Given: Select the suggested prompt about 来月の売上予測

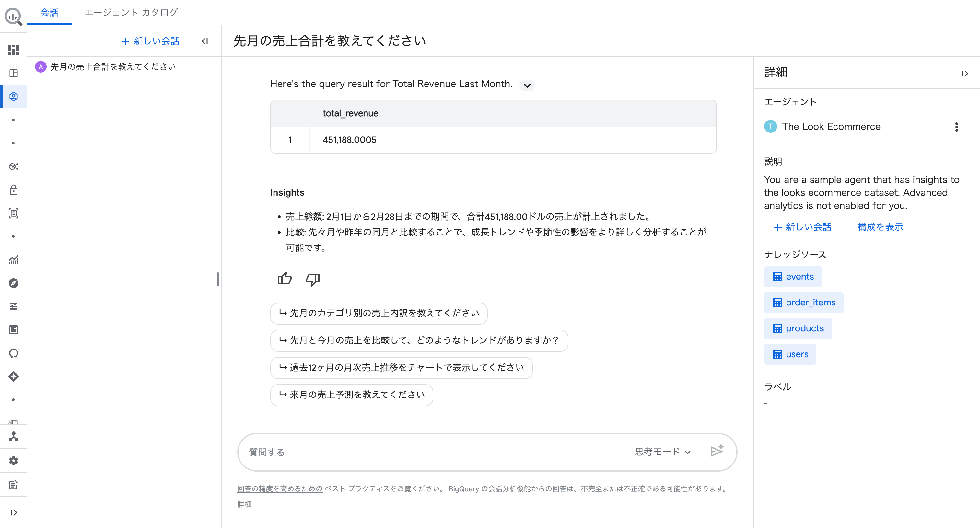Looking at the screenshot, I should 351,395.
